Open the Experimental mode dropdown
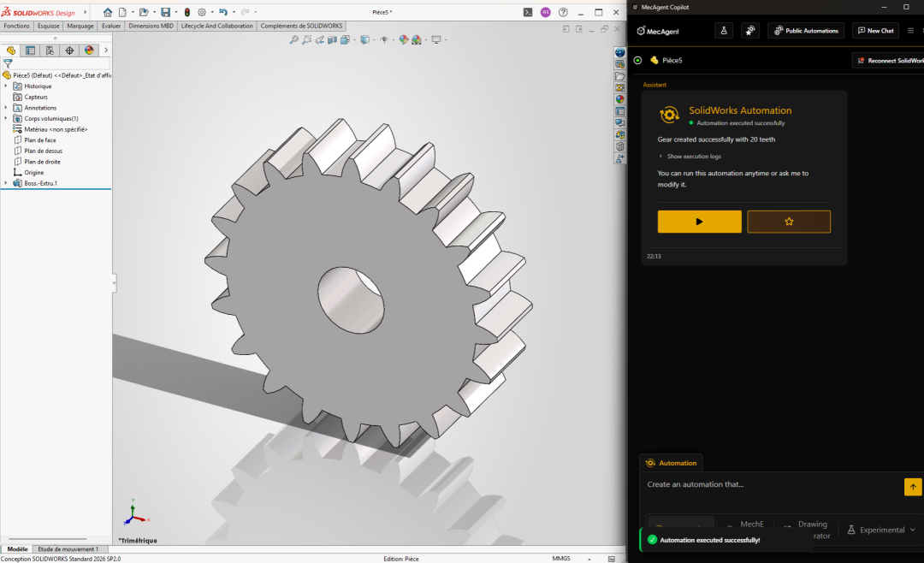Screen dimensions: 924x563 click(x=881, y=530)
